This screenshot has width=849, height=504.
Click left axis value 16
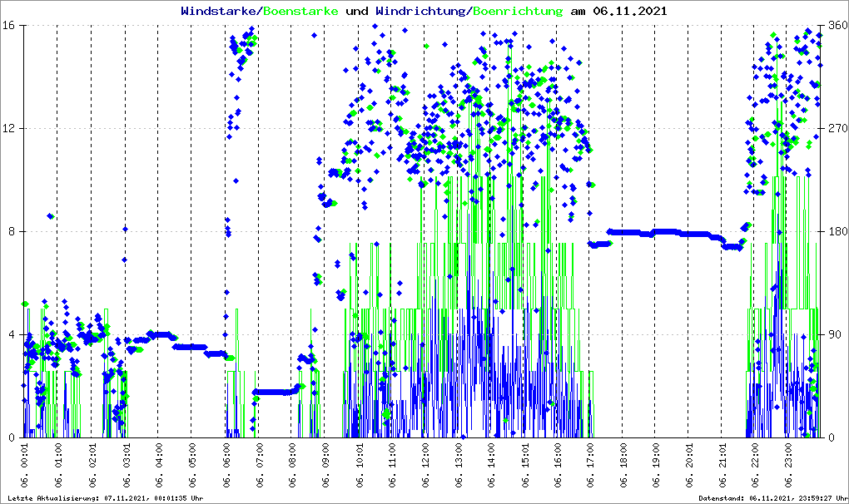pos(7,26)
